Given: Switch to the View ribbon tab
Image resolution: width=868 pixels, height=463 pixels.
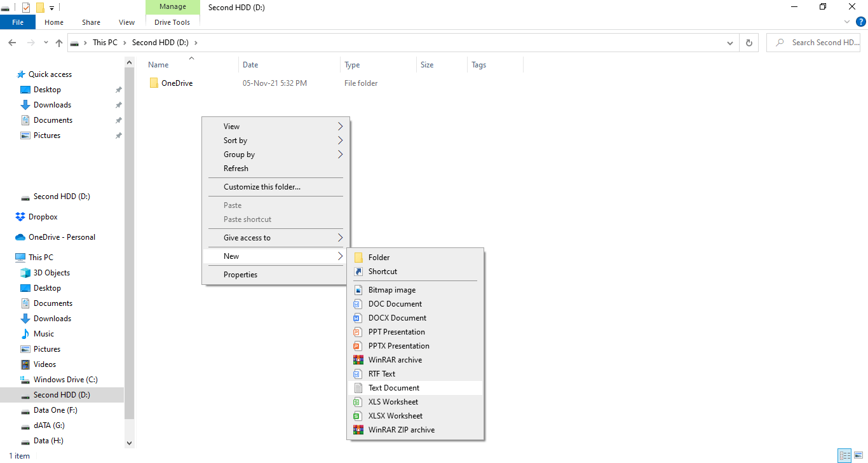Looking at the screenshot, I should [x=126, y=22].
